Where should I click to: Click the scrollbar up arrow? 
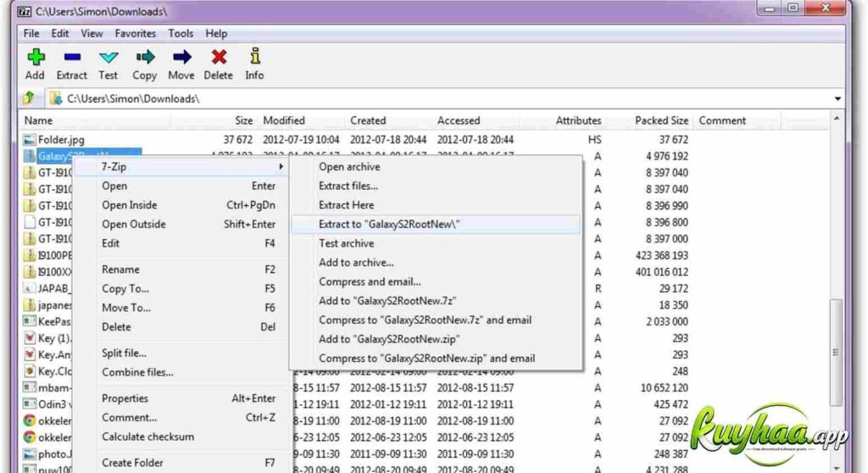click(x=837, y=119)
